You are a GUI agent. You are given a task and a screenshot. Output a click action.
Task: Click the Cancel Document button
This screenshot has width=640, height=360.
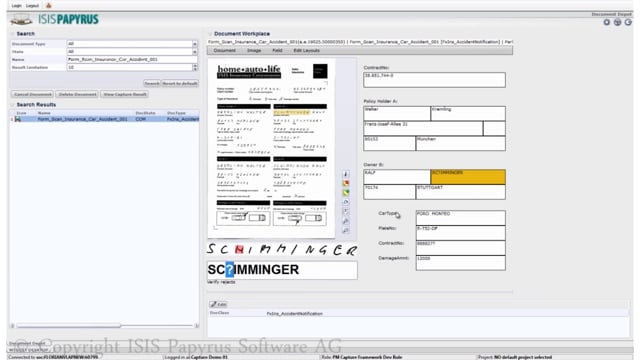click(x=33, y=94)
